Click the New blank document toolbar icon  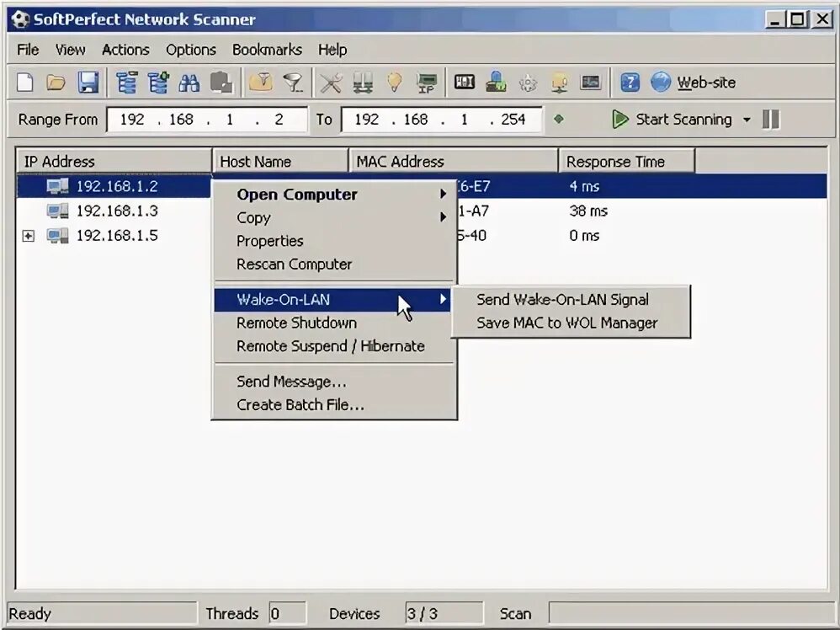pos(25,83)
